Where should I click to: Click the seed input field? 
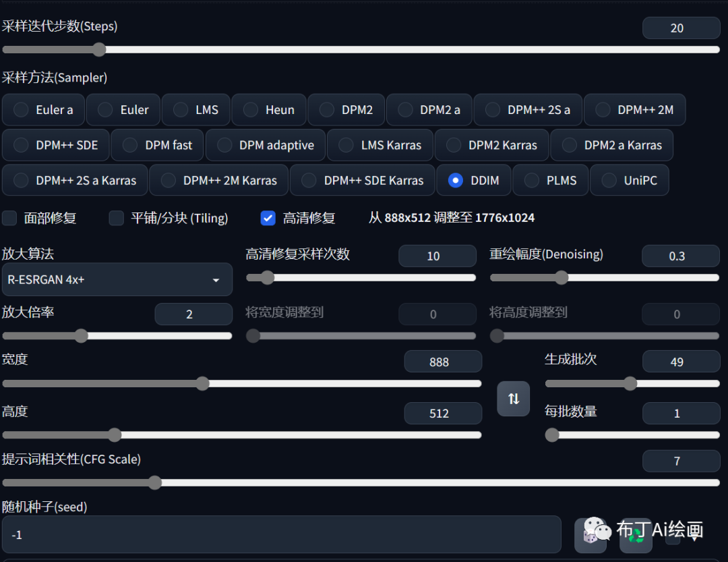click(x=281, y=534)
